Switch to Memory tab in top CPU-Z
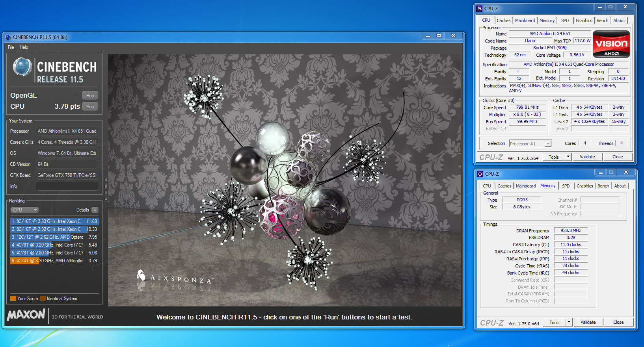 547,20
